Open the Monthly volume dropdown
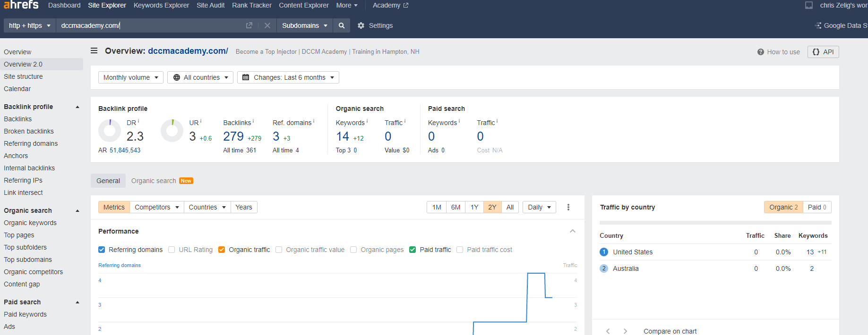 click(131, 77)
